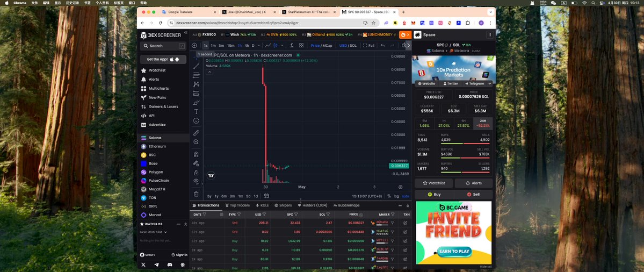The image size is (644, 272).
Task: Select the brush drawing tool
Action: [x=197, y=102]
